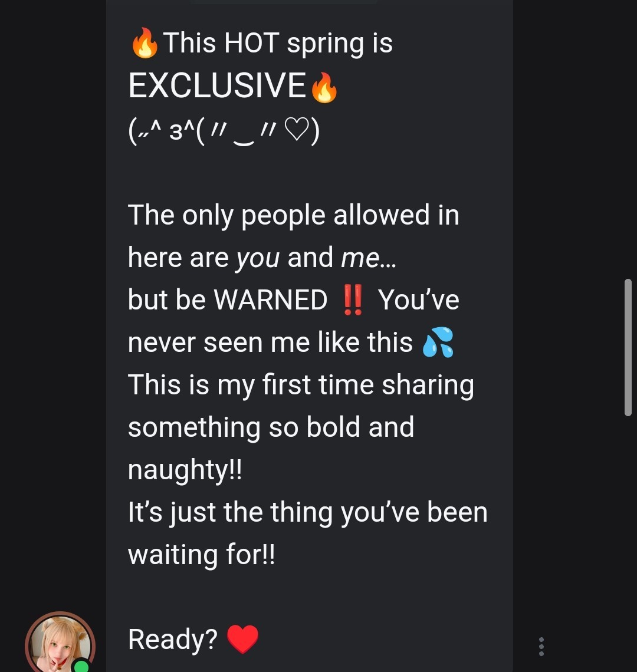The width and height of the screenshot is (637, 672).
Task: Click the red double exclamation emoji
Action: point(353,300)
